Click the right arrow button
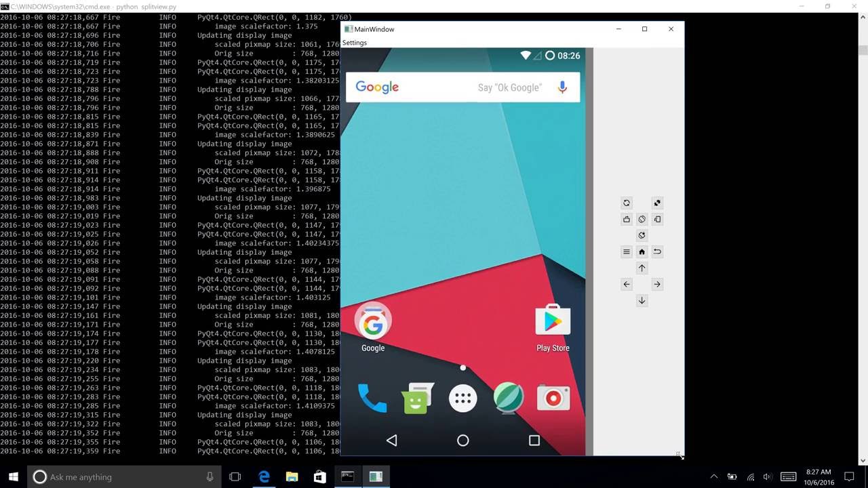The height and width of the screenshot is (488, 868). click(657, 284)
